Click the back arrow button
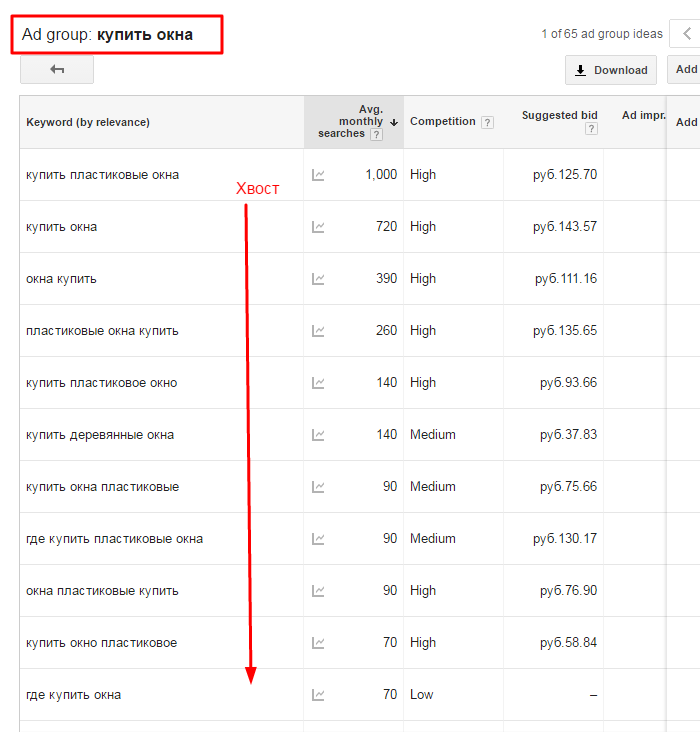Image resolution: width=700 pixels, height=732 pixels. pos(57,69)
